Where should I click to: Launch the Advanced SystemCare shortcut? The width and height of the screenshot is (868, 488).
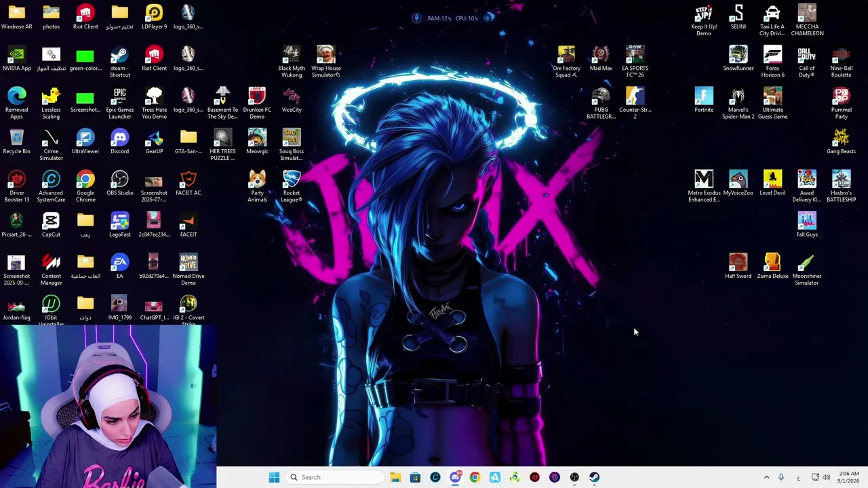point(51,187)
